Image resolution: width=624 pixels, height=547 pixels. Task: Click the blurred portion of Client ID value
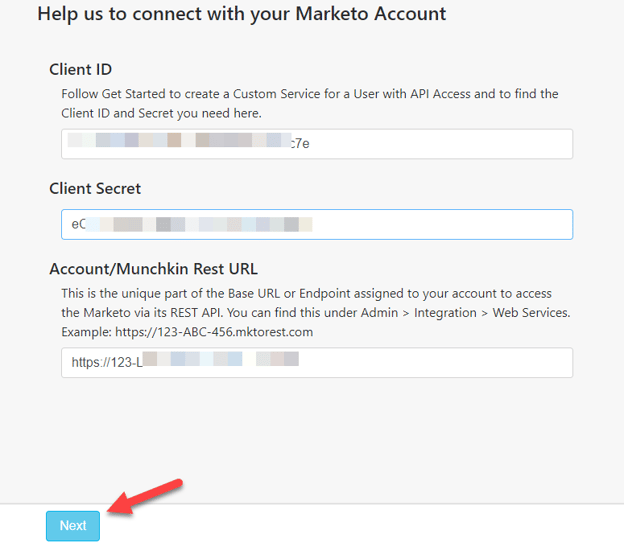coord(179,140)
